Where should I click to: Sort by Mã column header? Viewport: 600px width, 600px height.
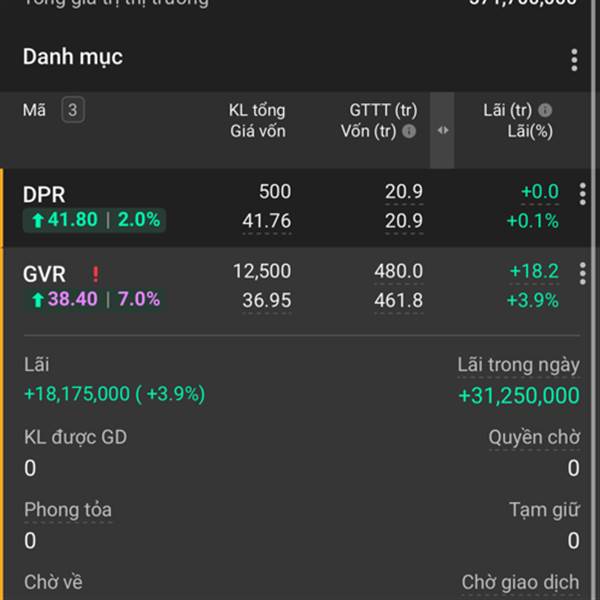pos(34,110)
